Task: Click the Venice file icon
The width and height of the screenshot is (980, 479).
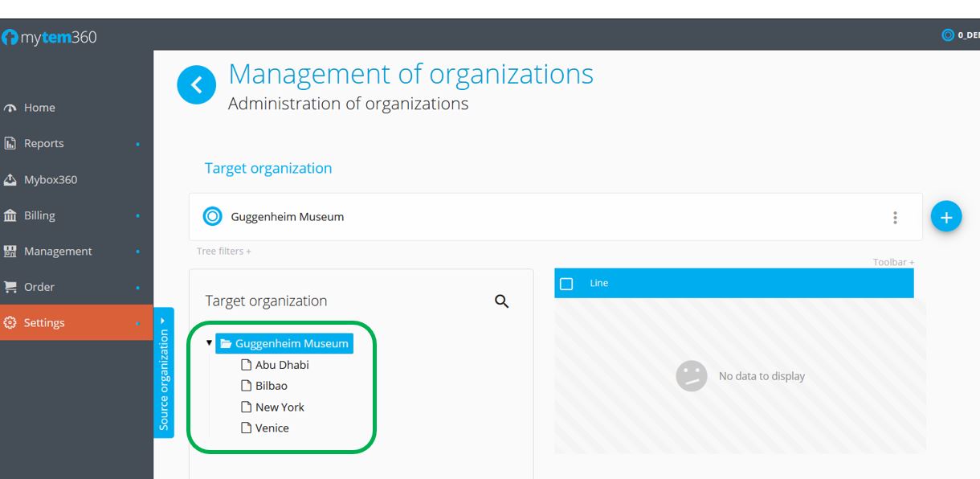Action: coord(247,428)
